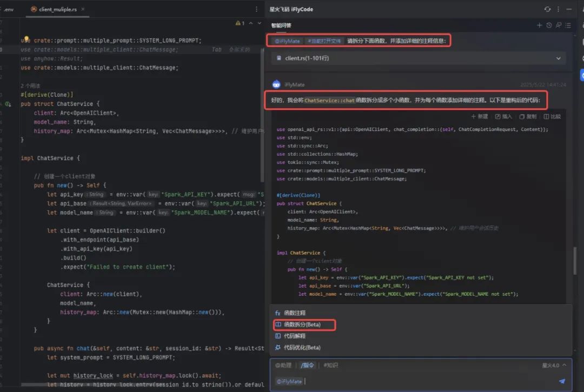
Task: Click the @iFlyMate chip in the input box
Action: tap(289, 381)
